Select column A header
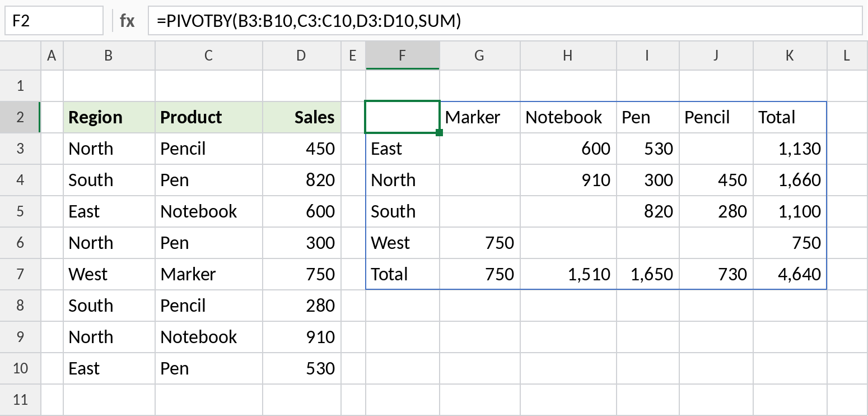This screenshot has height=416, width=868. point(52,56)
